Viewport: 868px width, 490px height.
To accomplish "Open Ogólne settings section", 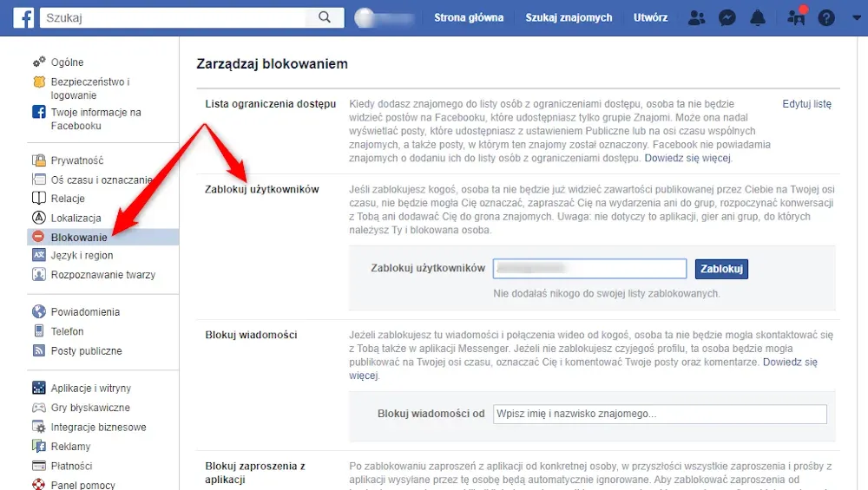I will [67, 62].
